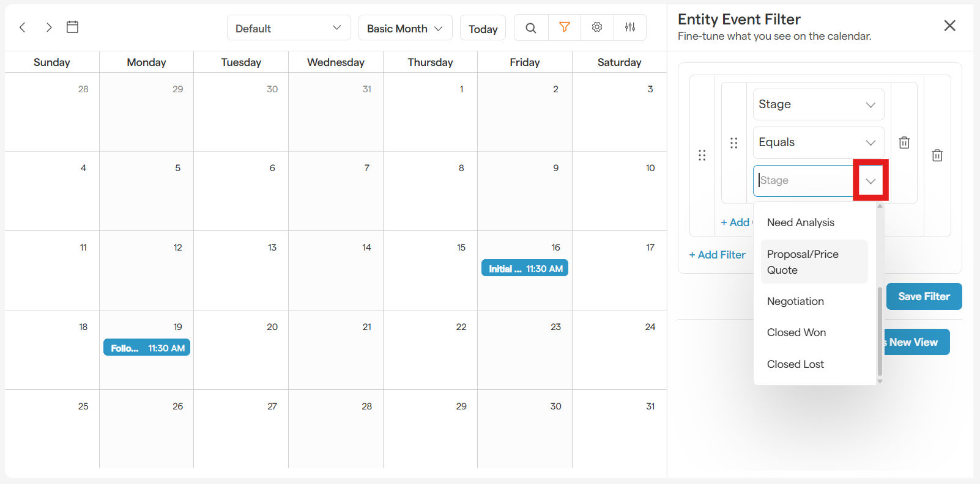980x484 pixels.
Task: Open the Basic Month view dropdown
Action: point(405,28)
